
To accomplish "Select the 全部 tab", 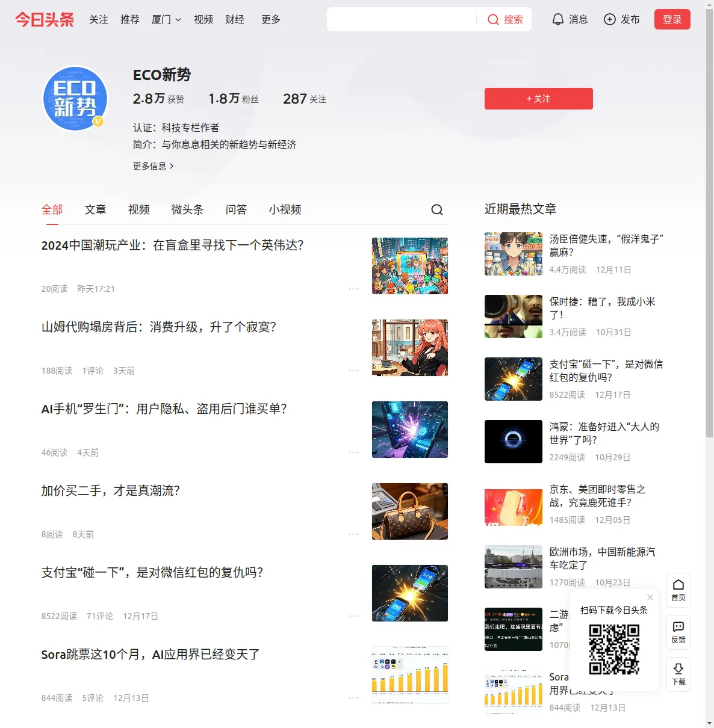I will coord(52,209).
